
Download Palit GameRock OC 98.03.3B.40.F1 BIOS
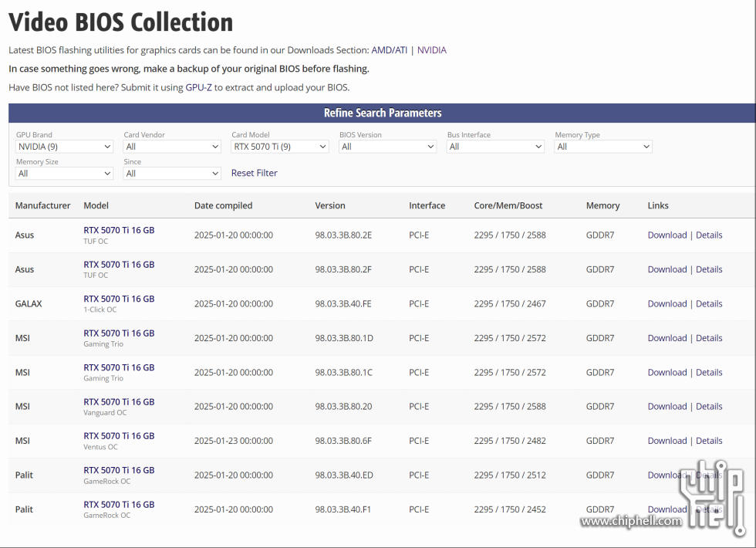(x=667, y=509)
